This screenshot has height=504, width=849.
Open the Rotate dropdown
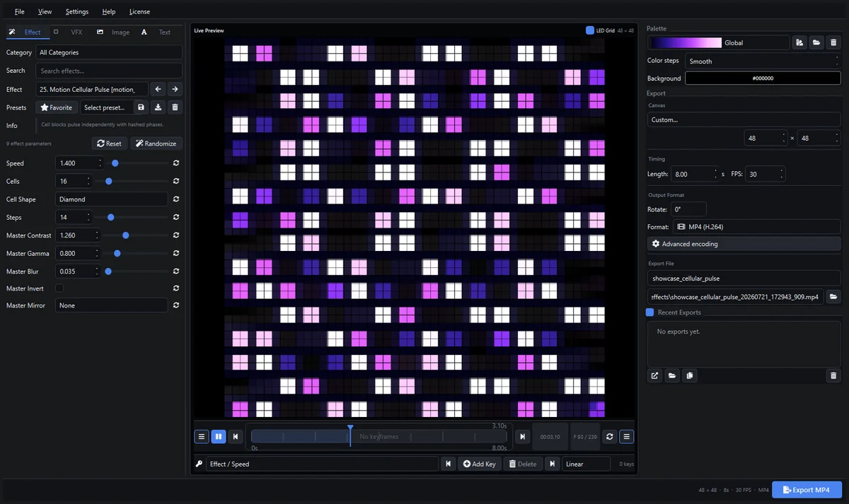click(x=688, y=209)
